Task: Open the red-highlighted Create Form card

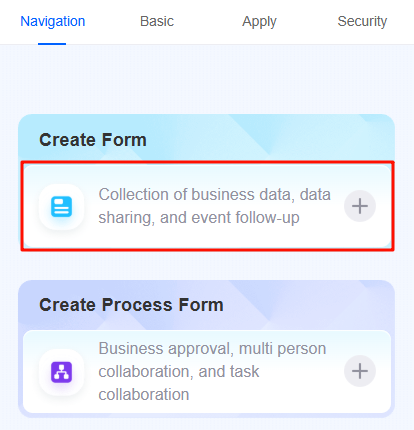Action: pyautogui.click(x=207, y=206)
